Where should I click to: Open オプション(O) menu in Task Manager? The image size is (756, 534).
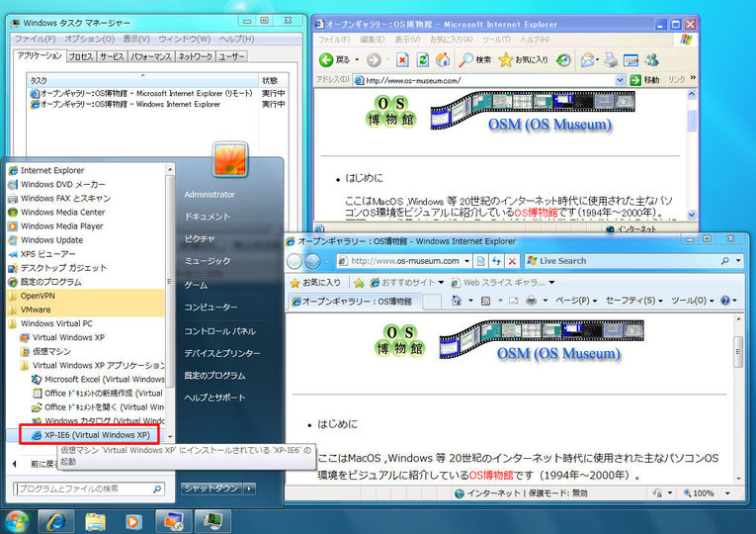89,39
